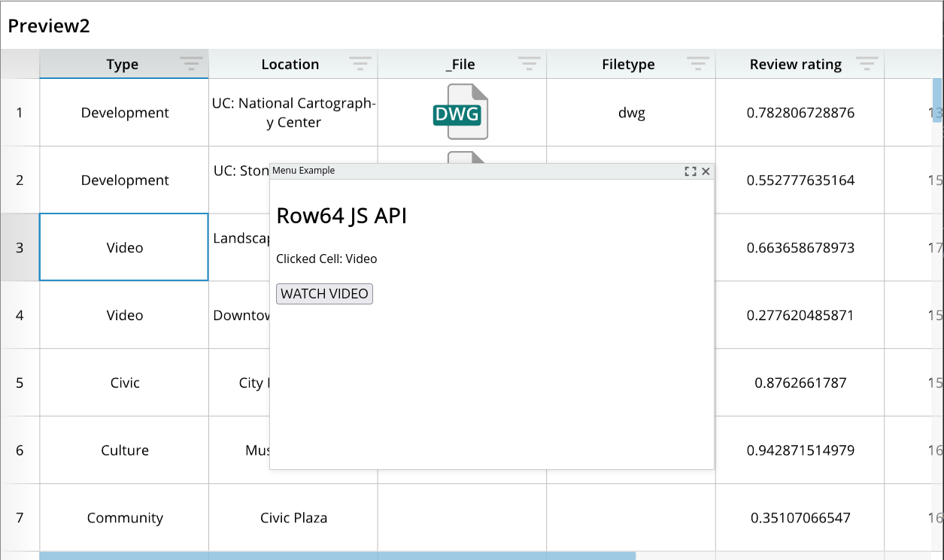Select the Civic Plaza location cell
The width and height of the screenshot is (944, 560).
point(293,518)
